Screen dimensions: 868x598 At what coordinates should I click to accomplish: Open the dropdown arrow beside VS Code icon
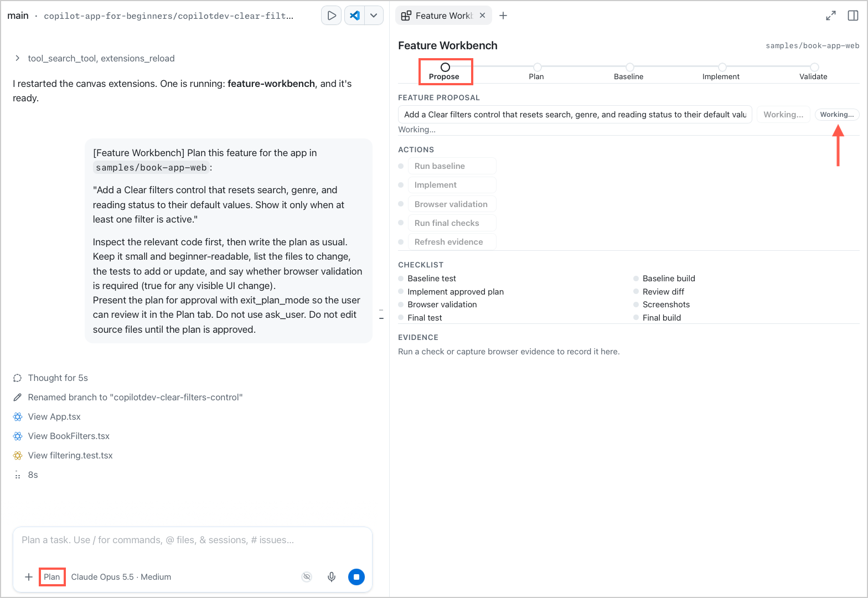pos(374,16)
